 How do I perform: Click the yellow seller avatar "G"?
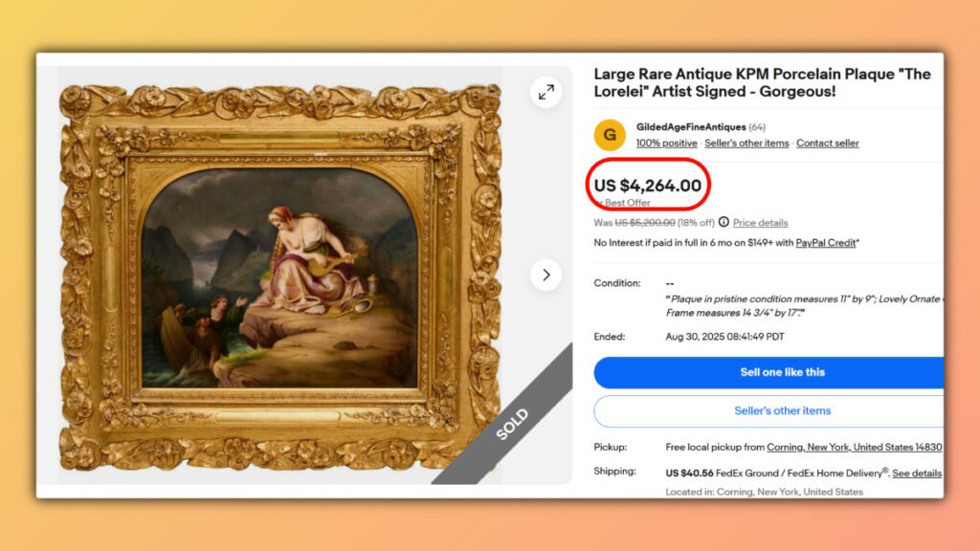click(x=610, y=135)
